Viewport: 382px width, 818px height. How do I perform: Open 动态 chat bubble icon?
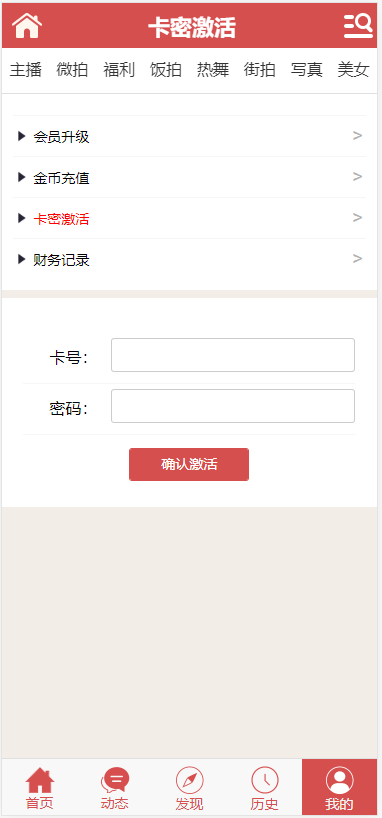pyautogui.click(x=115, y=781)
